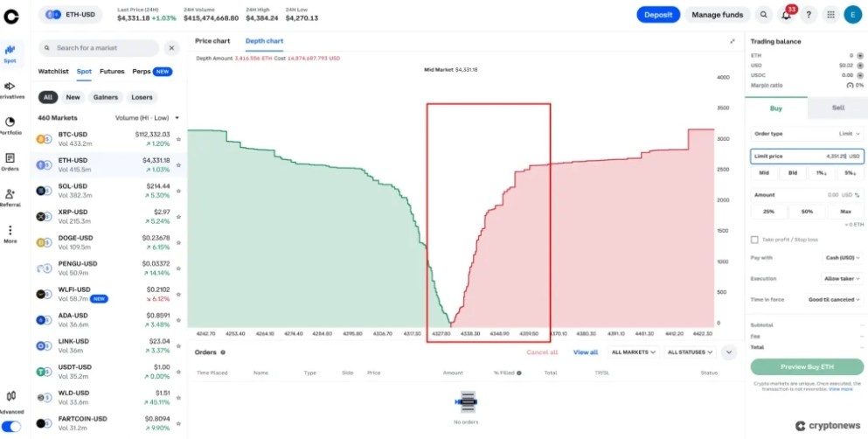Favorite LINK-USD with star icon
The image size is (868, 439).
click(178, 346)
